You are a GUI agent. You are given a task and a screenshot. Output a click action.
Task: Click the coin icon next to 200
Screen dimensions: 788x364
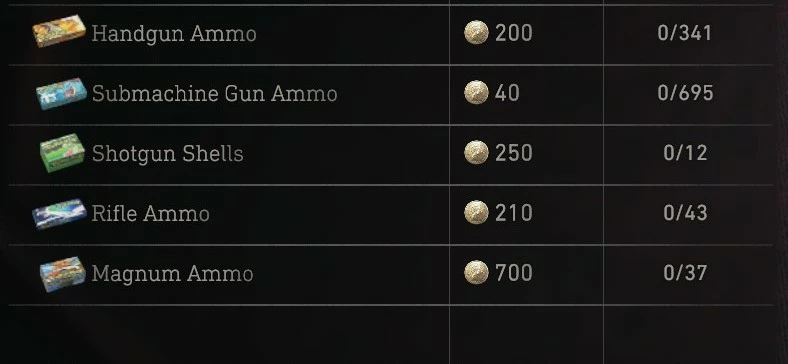pyautogui.click(x=476, y=33)
